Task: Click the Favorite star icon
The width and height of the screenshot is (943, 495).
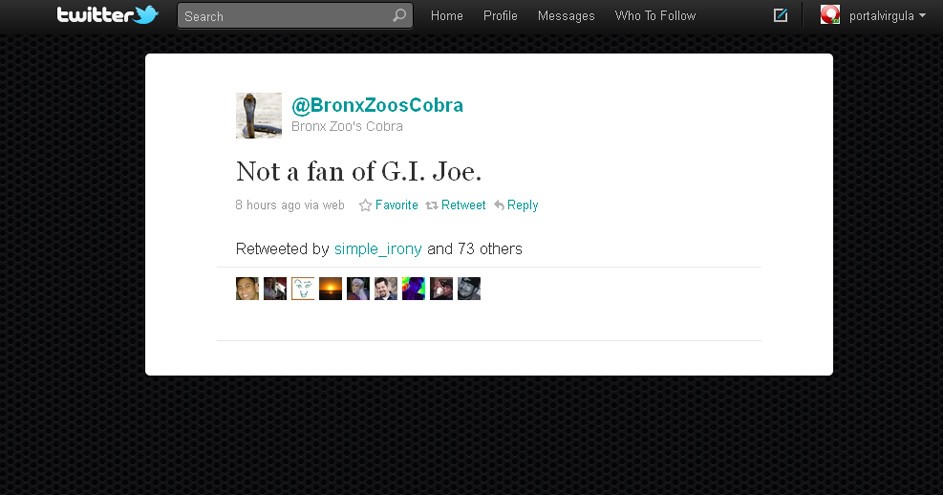Action: [365, 205]
